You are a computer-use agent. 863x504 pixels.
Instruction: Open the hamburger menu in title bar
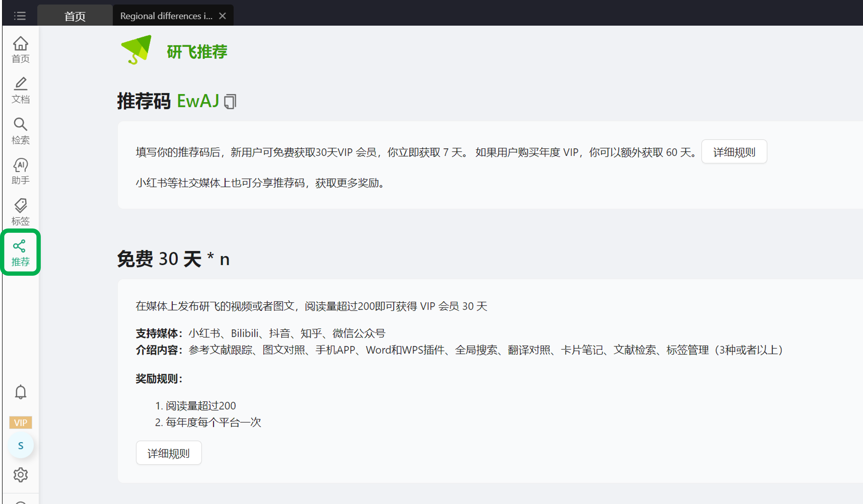point(20,16)
